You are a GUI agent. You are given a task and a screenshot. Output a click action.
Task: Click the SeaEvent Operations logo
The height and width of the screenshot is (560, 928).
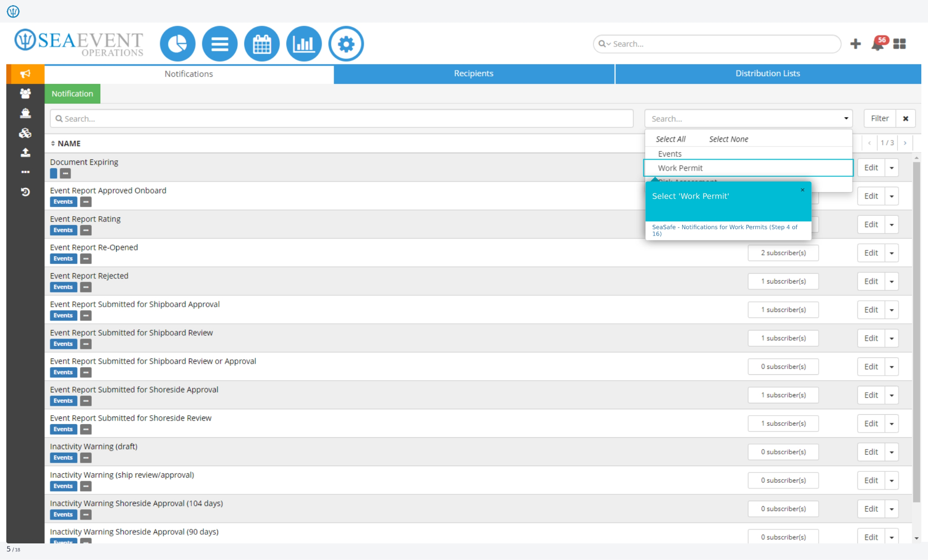[x=79, y=43]
